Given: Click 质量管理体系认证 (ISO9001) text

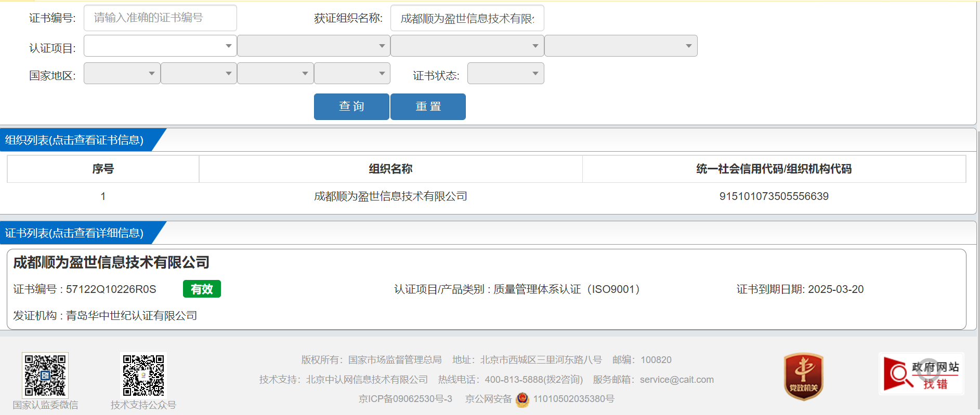Looking at the screenshot, I should click(x=567, y=289).
